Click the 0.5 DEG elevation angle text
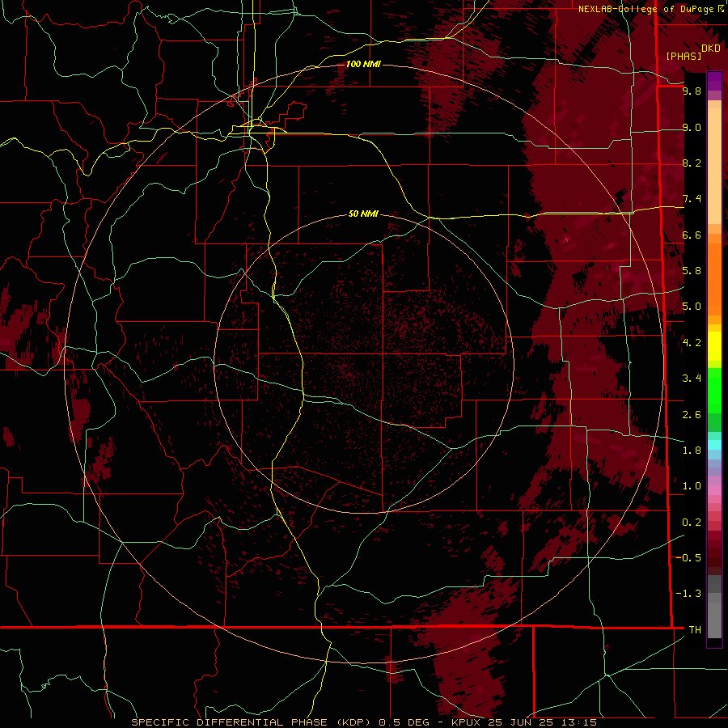This screenshot has height=728, width=728. coord(404,722)
